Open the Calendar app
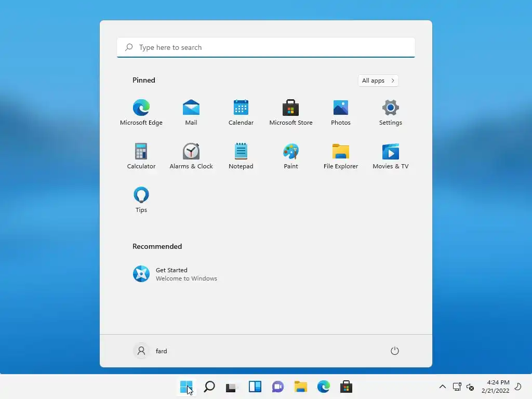 tap(241, 113)
